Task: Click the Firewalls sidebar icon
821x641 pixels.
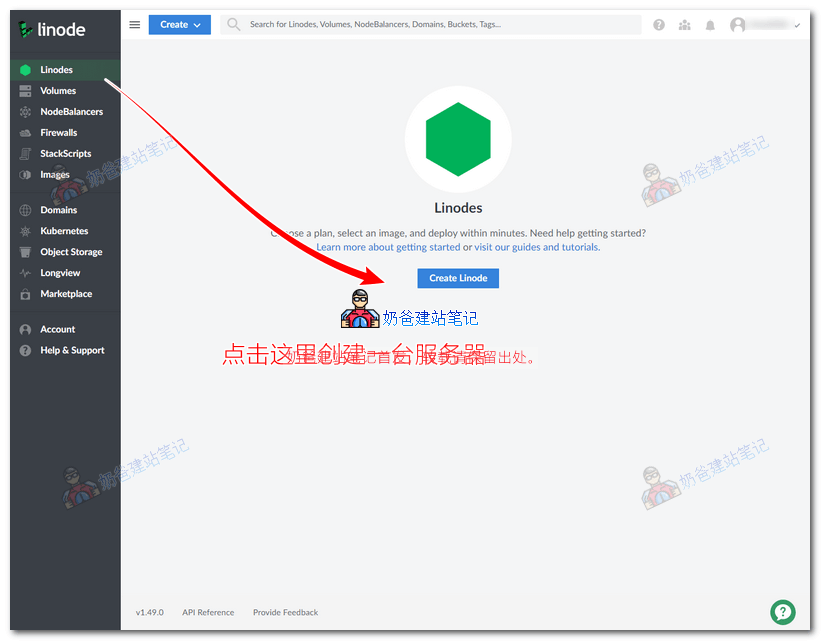Action: (25, 133)
